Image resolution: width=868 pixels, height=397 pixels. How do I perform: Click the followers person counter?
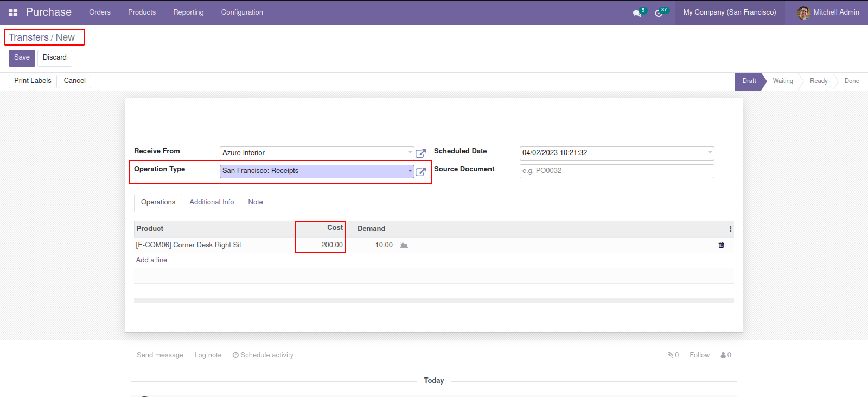pyautogui.click(x=726, y=355)
